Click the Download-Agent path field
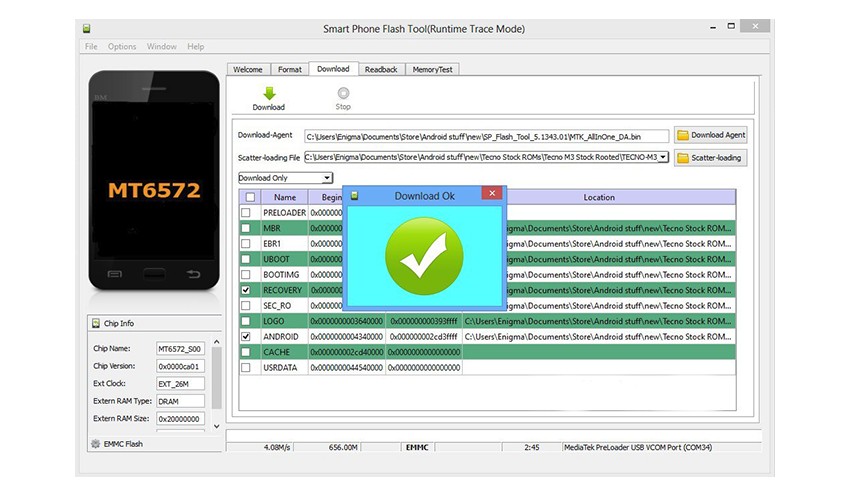Screen dimensions: 846x490 487,137
